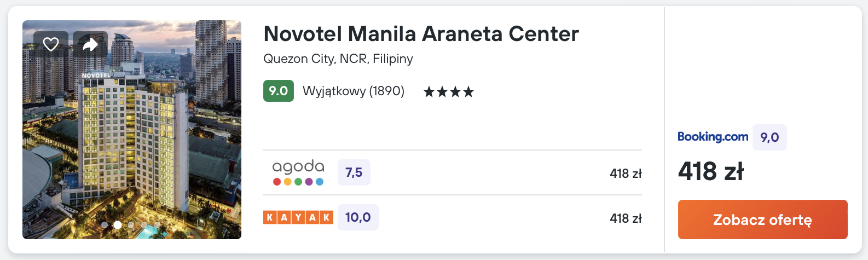This screenshot has width=868, height=260.
Task: Click the Booking.com logo
Action: (713, 137)
